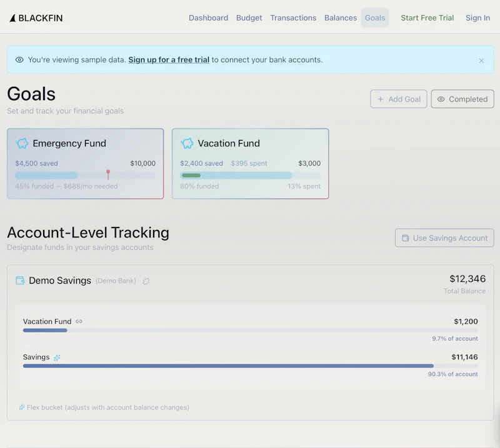Click Start Free Trial

[x=427, y=18]
